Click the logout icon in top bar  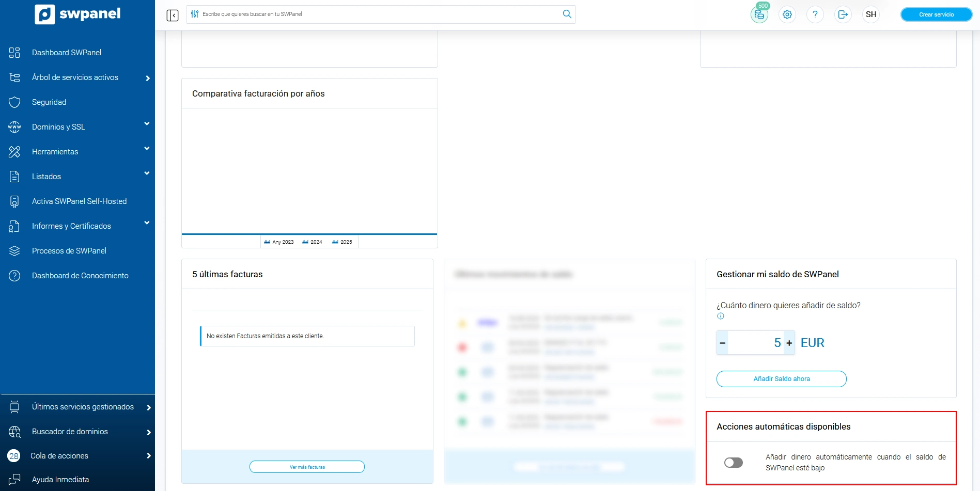click(x=843, y=14)
